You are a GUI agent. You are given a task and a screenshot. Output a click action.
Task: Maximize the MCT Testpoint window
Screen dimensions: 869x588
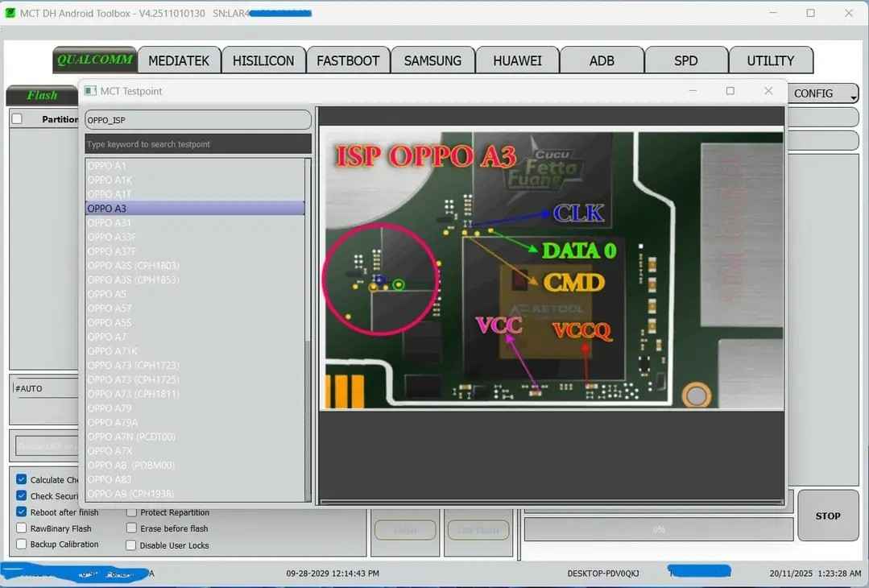coord(730,91)
